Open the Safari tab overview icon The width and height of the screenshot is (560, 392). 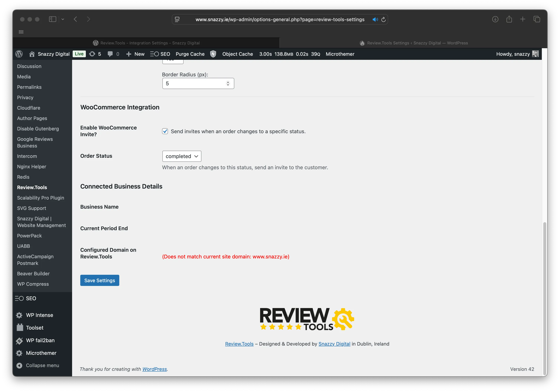click(x=537, y=19)
